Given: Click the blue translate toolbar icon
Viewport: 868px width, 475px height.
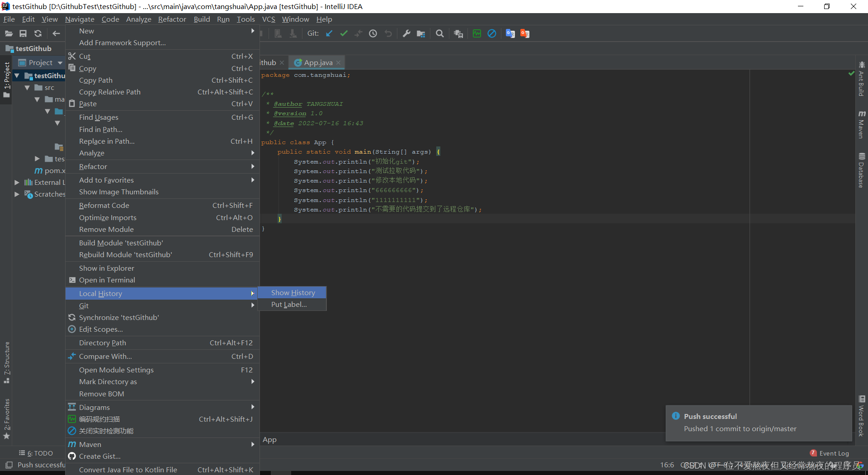Looking at the screenshot, I should coord(510,33).
